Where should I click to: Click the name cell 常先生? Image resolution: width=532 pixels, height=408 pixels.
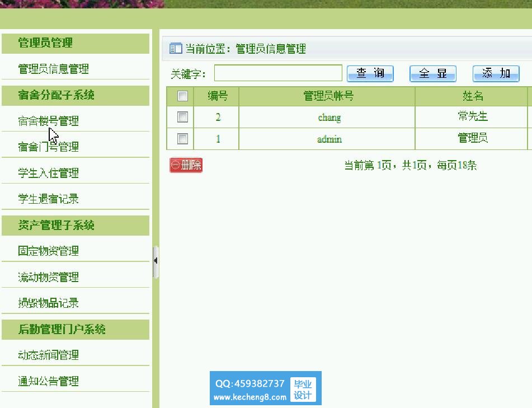point(473,116)
